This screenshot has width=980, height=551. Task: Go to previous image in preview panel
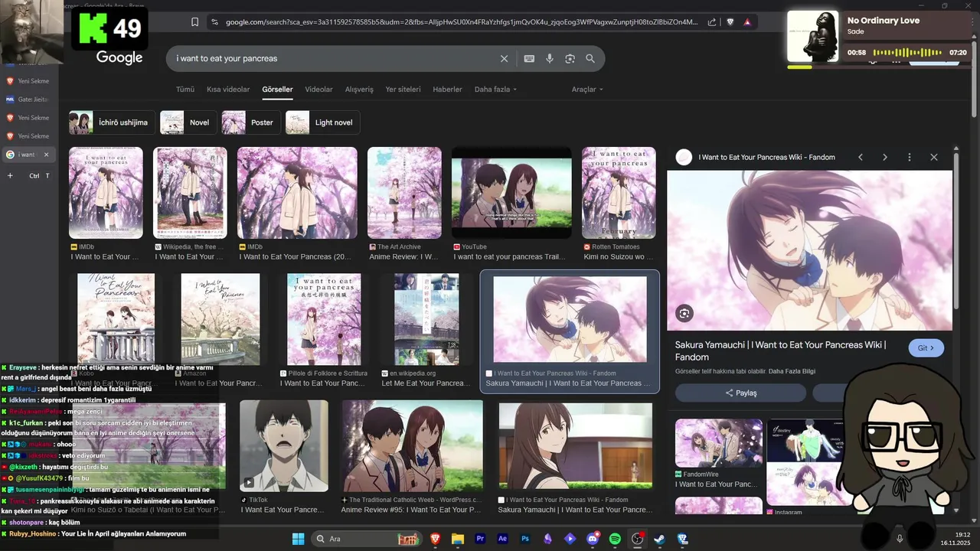click(x=861, y=157)
